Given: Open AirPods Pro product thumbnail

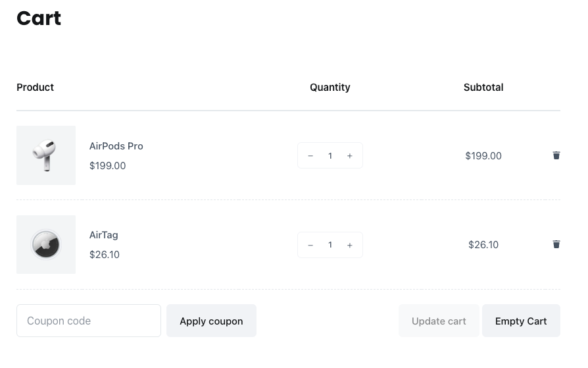Looking at the screenshot, I should tap(46, 155).
